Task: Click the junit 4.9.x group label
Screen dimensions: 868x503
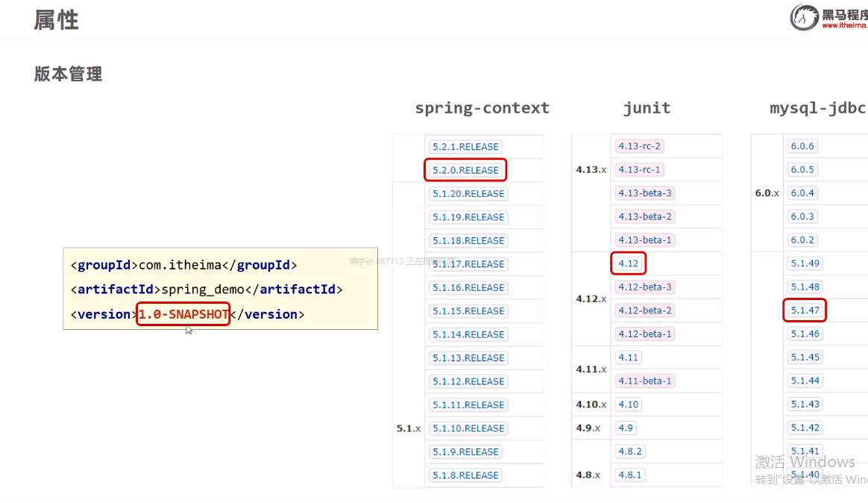Action: point(588,428)
